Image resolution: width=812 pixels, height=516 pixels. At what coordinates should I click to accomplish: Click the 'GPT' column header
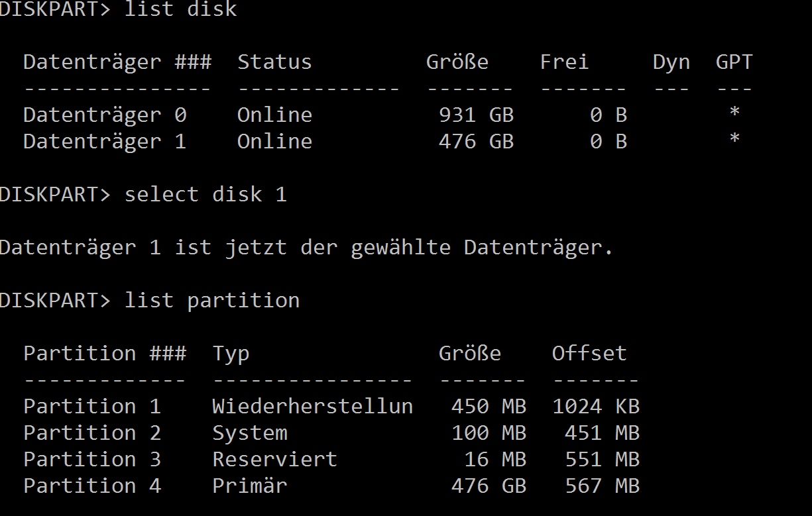tap(734, 62)
